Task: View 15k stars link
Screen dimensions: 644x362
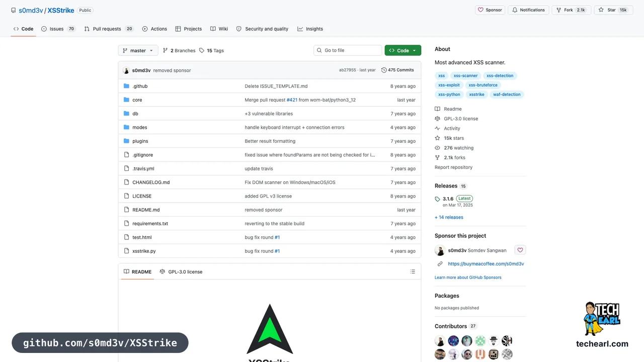Action: [449, 138]
